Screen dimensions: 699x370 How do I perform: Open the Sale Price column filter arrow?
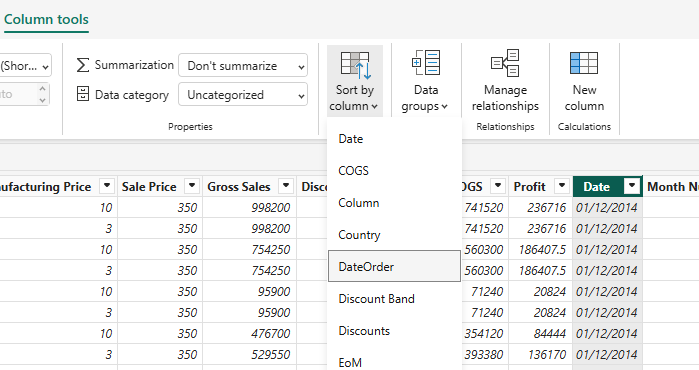click(192, 186)
